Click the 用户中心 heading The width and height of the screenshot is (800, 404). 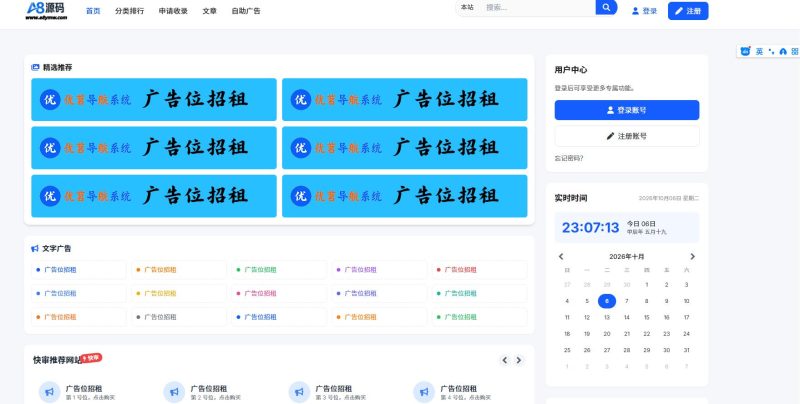pos(570,70)
